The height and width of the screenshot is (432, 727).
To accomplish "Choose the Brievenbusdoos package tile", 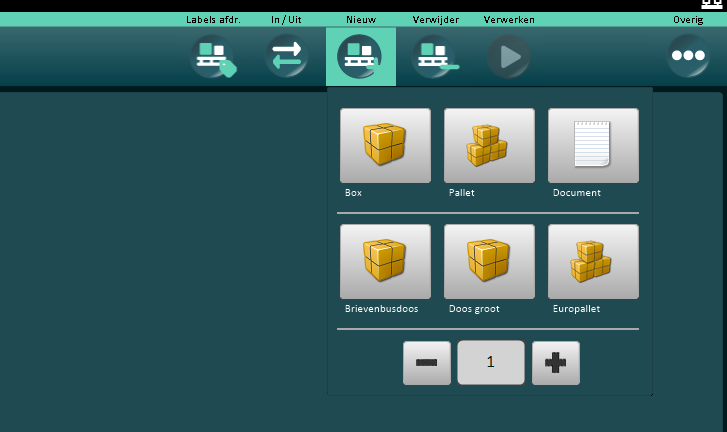I will click(385, 262).
